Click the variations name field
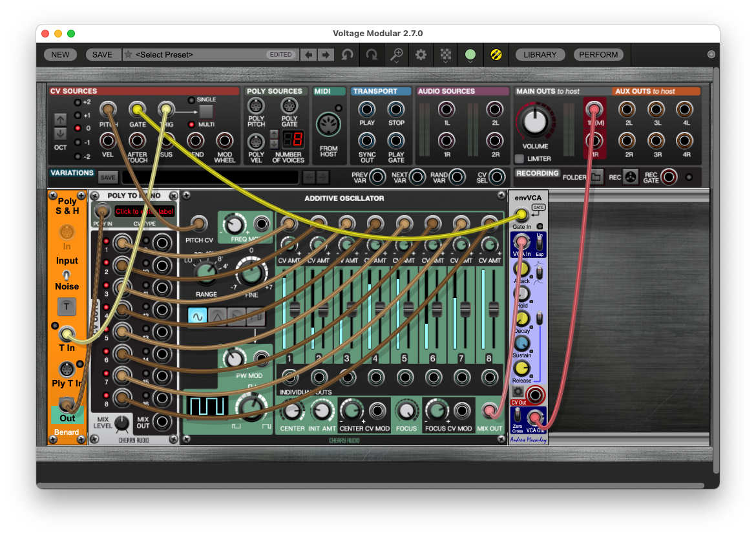The width and height of the screenshot is (756, 537). (210, 178)
